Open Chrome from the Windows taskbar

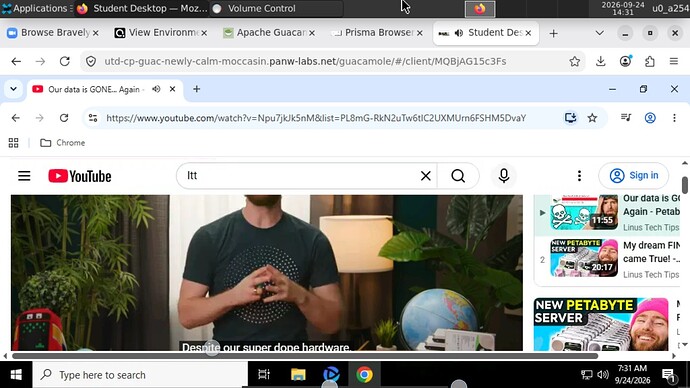pos(364,375)
